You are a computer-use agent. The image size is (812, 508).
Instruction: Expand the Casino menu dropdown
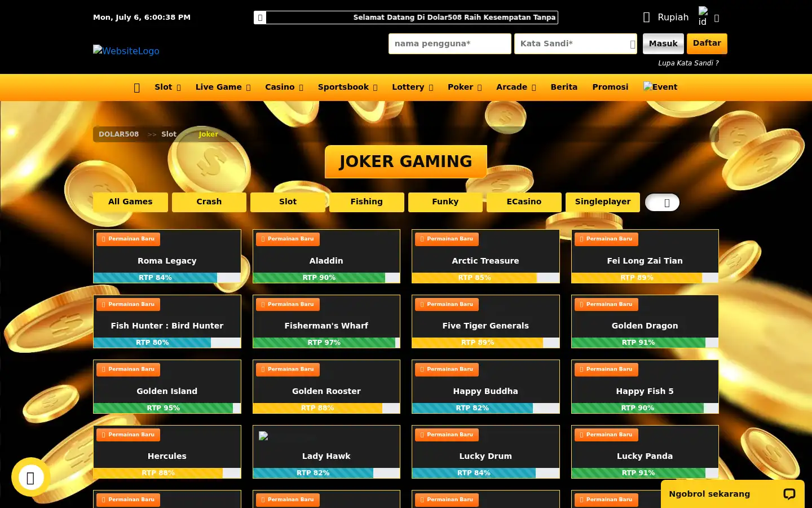(284, 87)
